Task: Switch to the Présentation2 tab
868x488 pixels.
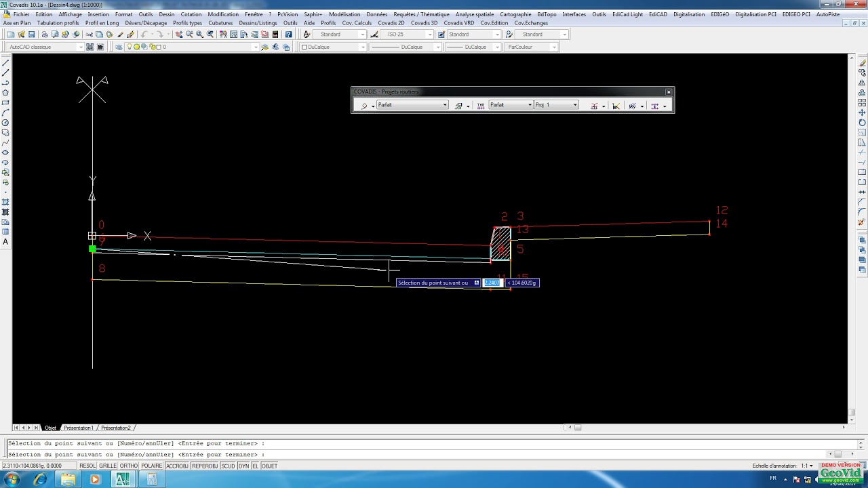Action: (x=116, y=428)
